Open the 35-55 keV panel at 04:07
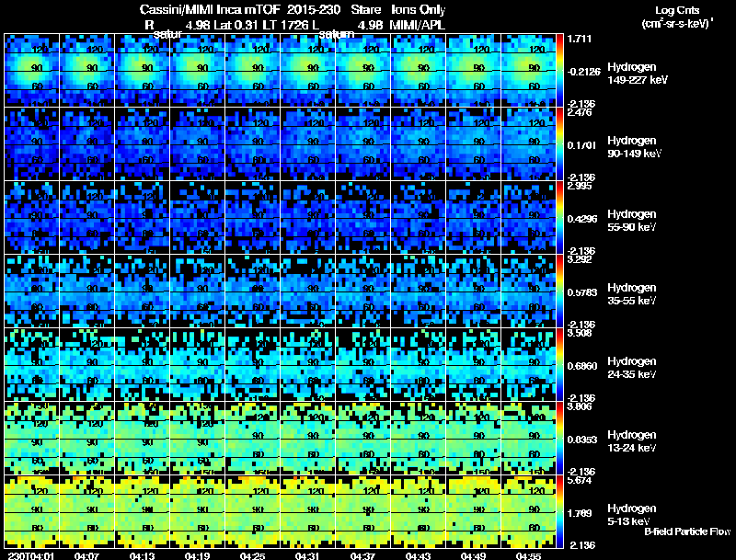 86,291
